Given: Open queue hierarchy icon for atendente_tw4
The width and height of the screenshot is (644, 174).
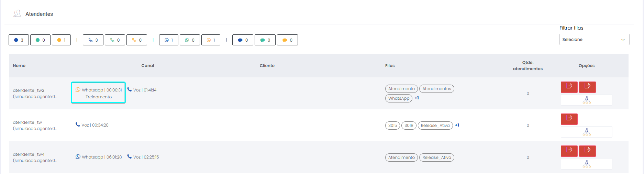Looking at the screenshot, I should click(x=587, y=164).
